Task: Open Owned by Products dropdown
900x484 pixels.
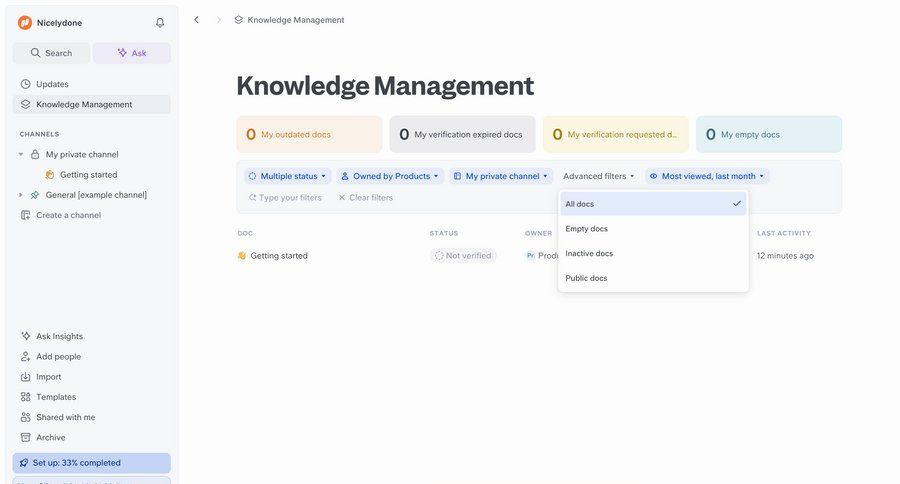Action: click(x=390, y=176)
